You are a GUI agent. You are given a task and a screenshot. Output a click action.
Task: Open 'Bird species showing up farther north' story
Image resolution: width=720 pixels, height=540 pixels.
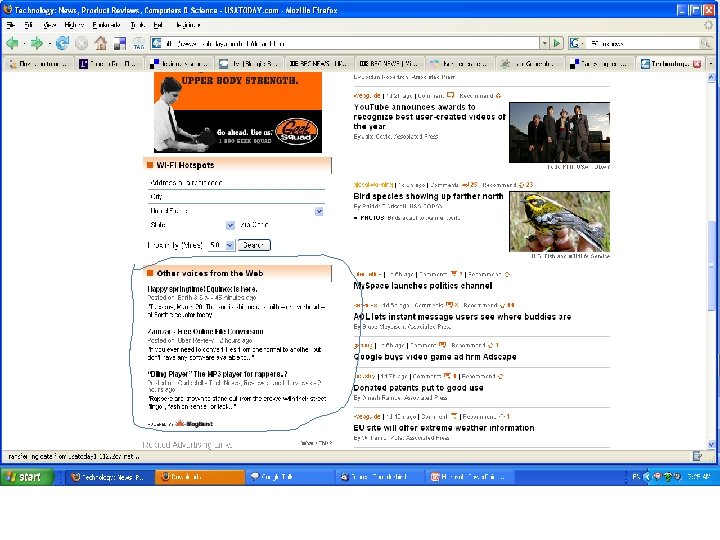point(428,196)
